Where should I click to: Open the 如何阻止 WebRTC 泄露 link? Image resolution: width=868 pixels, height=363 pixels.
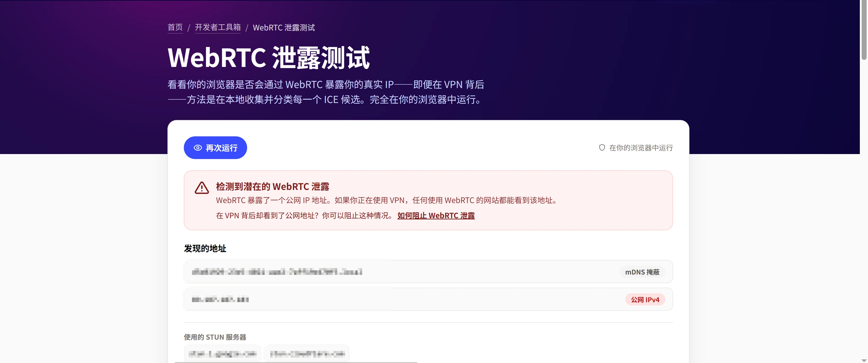pyautogui.click(x=436, y=216)
